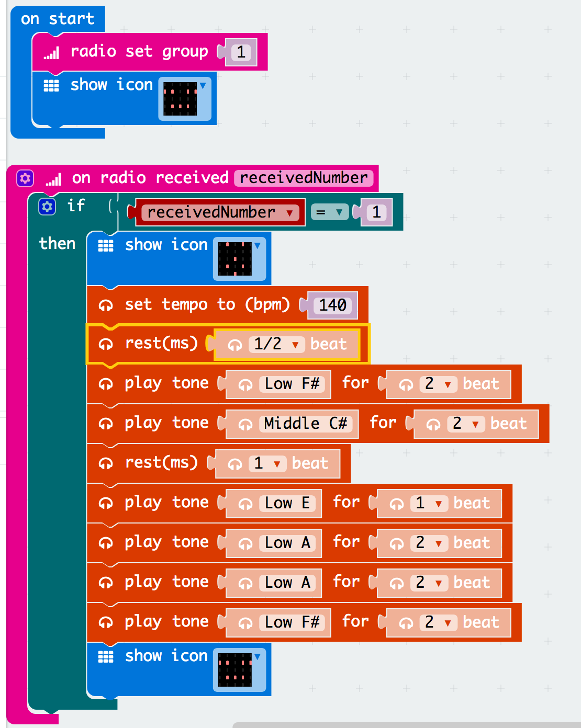Click the Low E note field
This screenshot has width=581, height=728.
tap(287, 503)
